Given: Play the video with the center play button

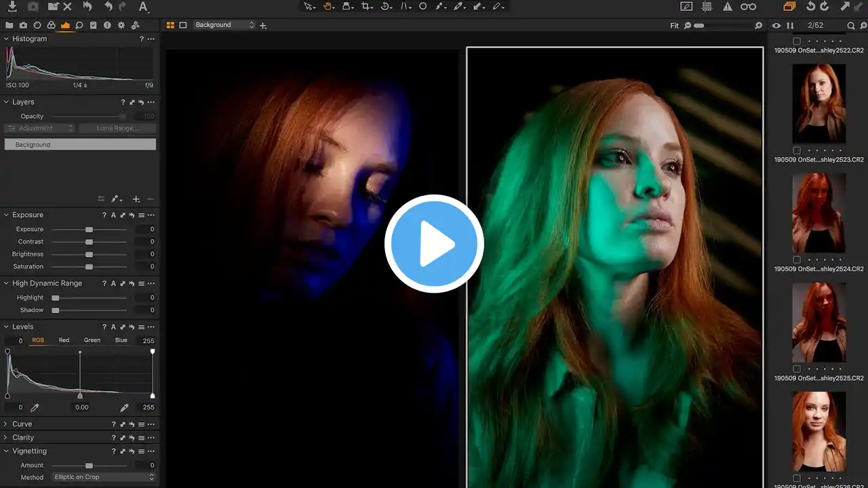Looking at the screenshot, I should point(434,244).
